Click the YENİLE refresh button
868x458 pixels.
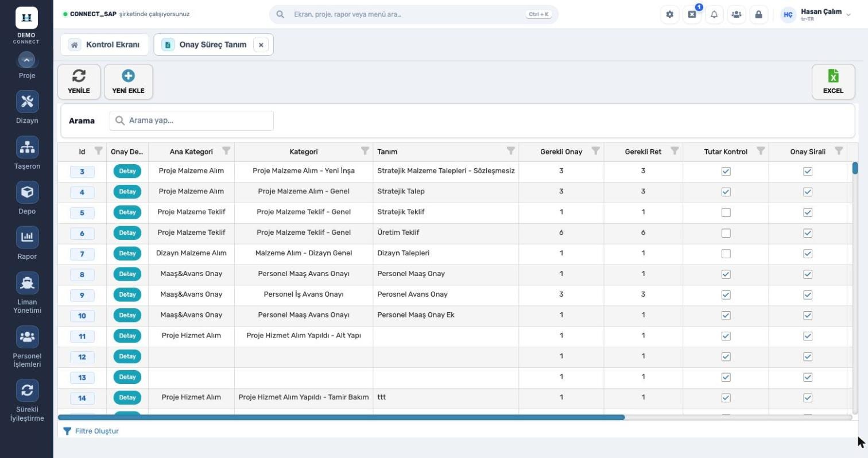click(x=79, y=81)
